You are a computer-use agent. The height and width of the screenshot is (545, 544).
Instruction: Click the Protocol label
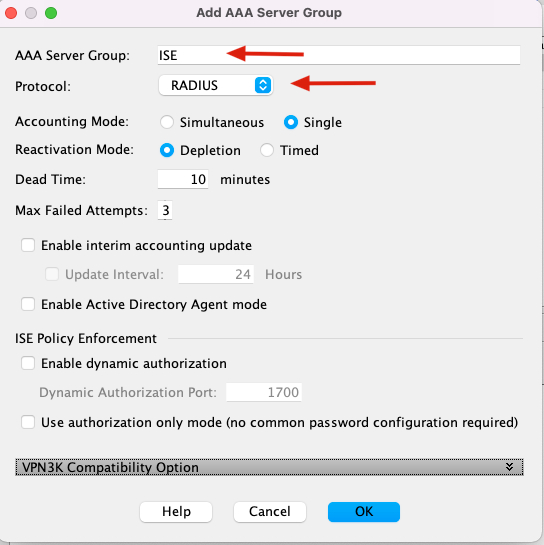43,86
